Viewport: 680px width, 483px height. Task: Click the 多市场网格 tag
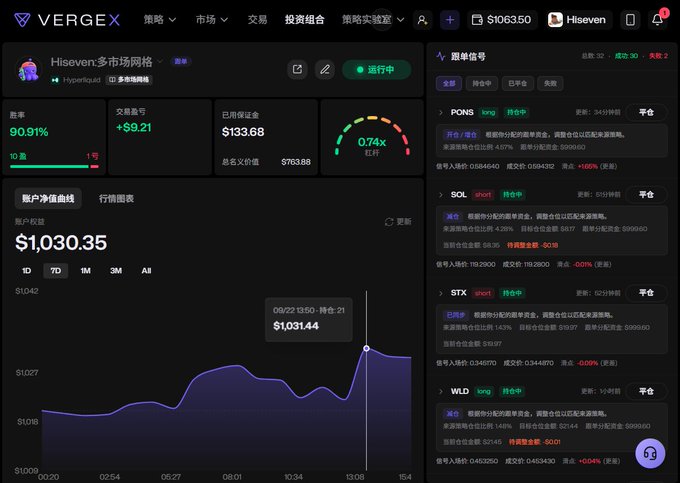pos(129,80)
